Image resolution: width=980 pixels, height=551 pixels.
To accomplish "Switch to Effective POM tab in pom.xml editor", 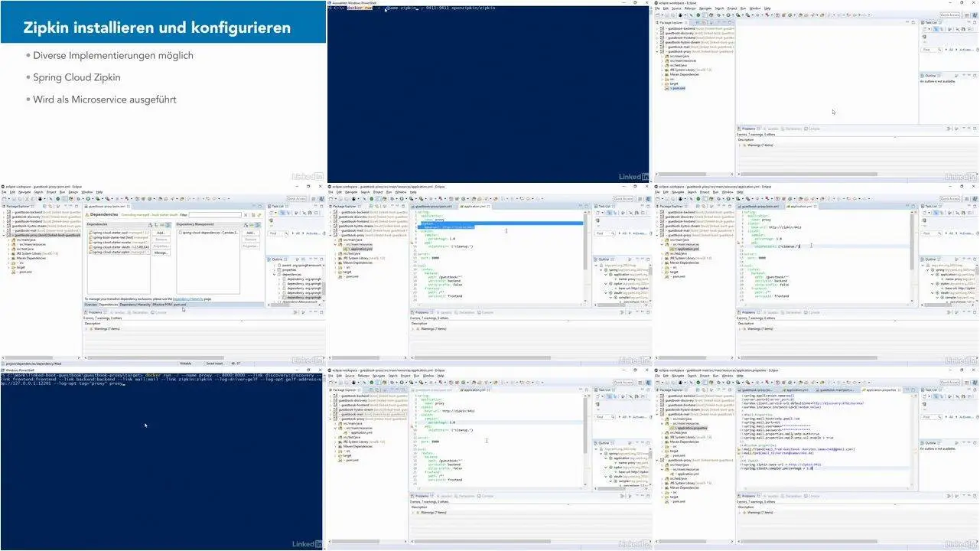I will click(x=162, y=305).
